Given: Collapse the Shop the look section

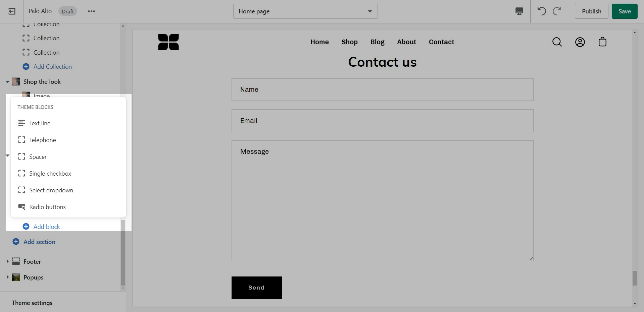Looking at the screenshot, I should click(7, 82).
